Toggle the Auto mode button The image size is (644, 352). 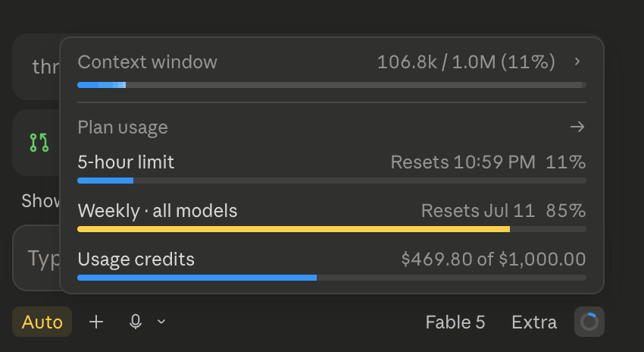(42, 322)
